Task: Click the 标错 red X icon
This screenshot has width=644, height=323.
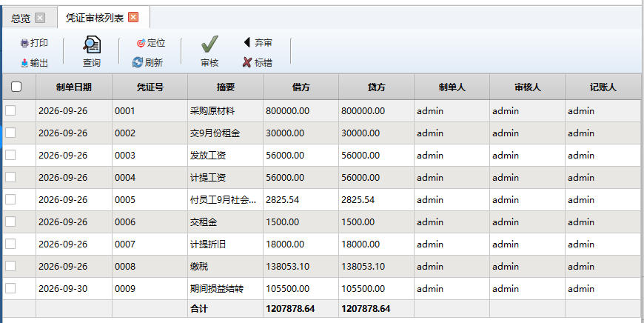Action: coord(246,62)
